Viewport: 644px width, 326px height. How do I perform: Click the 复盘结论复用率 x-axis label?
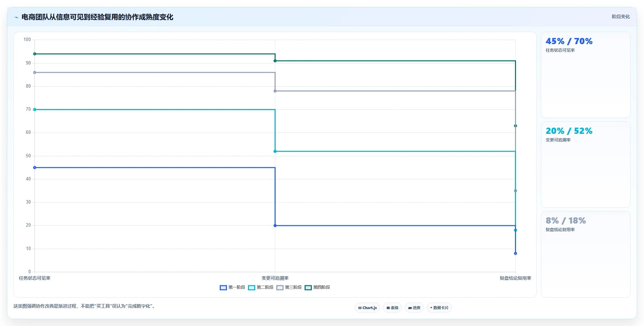515,278
